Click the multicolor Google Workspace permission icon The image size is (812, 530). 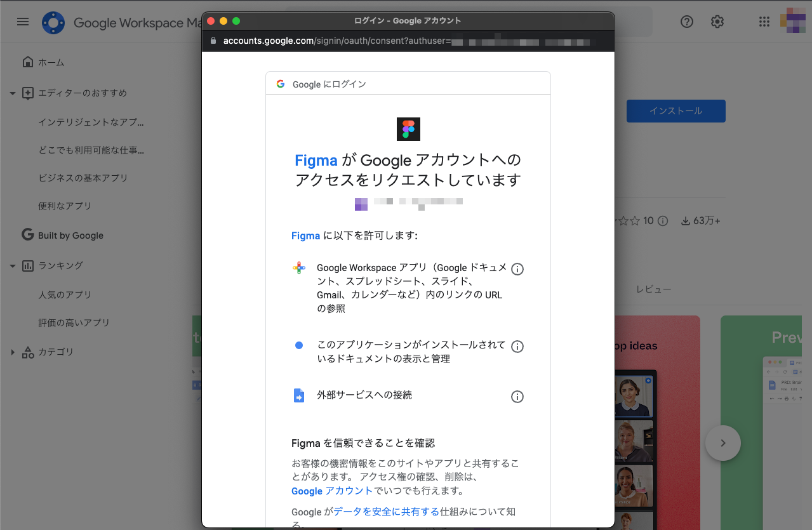[x=299, y=268]
